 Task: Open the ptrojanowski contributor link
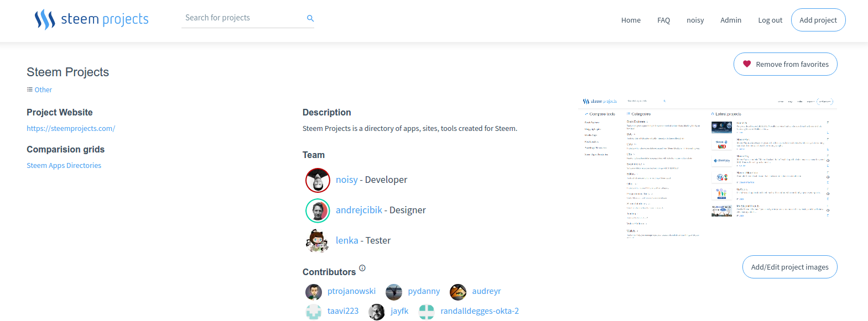pos(351,291)
